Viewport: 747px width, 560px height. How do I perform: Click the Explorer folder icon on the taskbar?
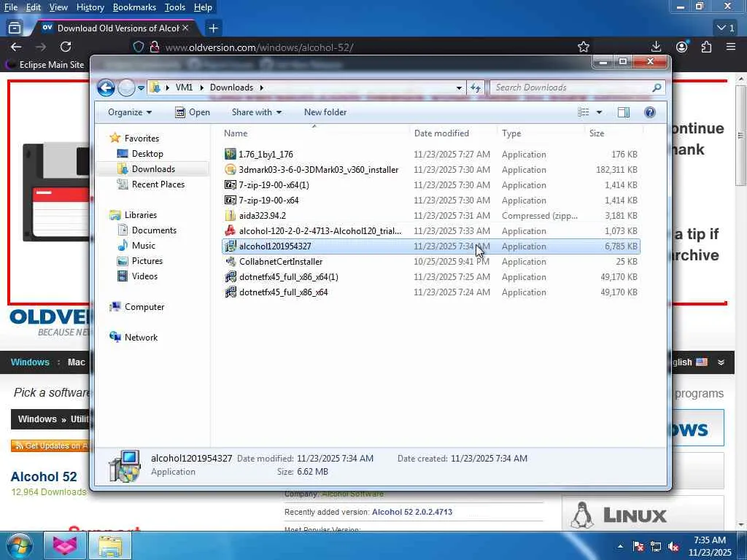click(x=111, y=546)
